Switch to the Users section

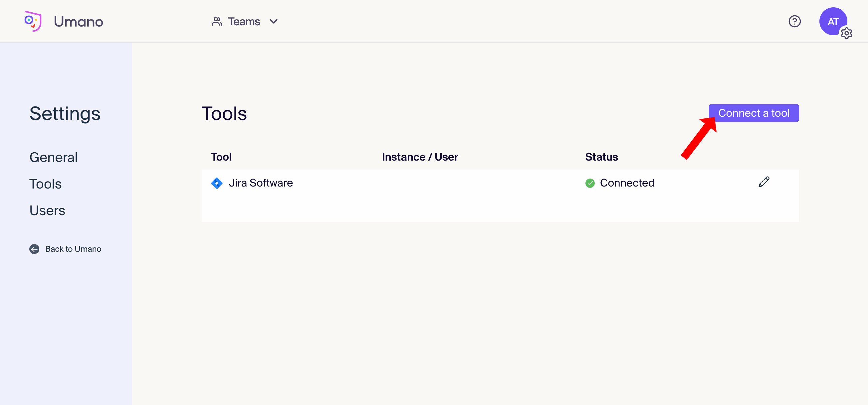(x=47, y=210)
